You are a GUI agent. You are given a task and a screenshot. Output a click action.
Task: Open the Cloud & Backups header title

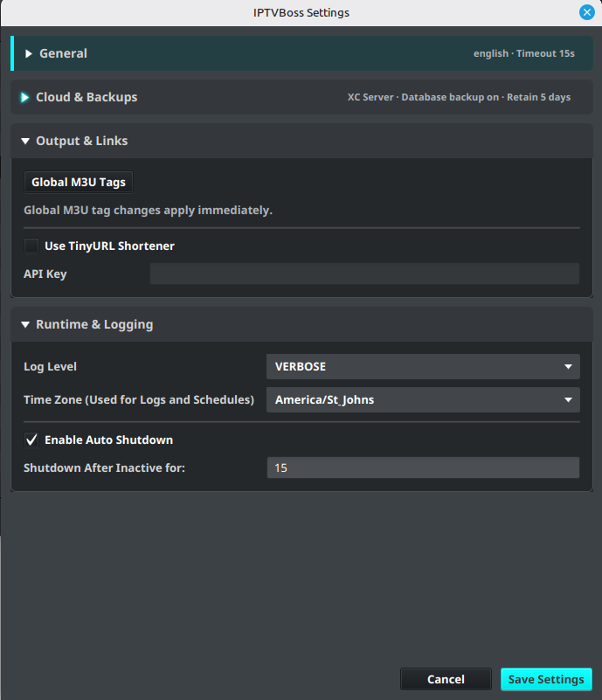[86, 97]
